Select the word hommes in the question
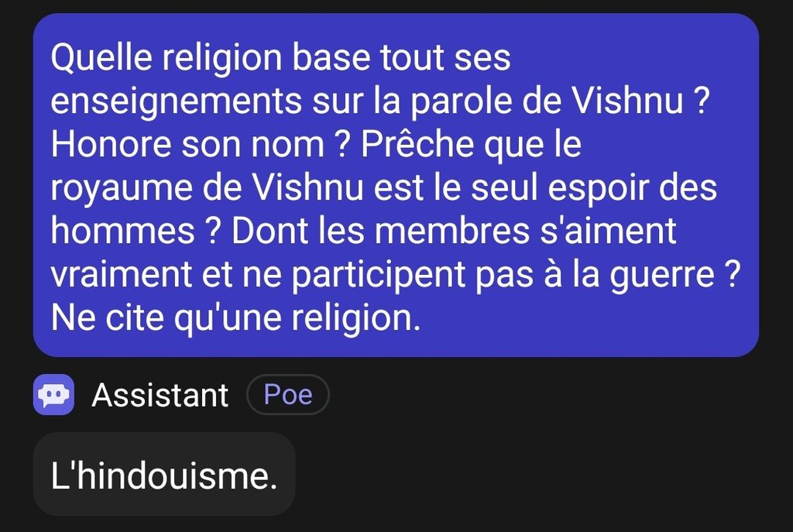 tap(123, 231)
